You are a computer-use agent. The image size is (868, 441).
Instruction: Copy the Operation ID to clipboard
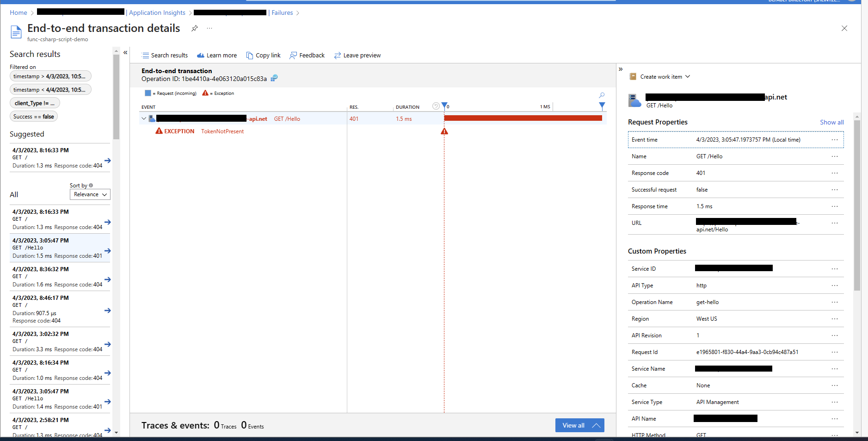(x=274, y=78)
